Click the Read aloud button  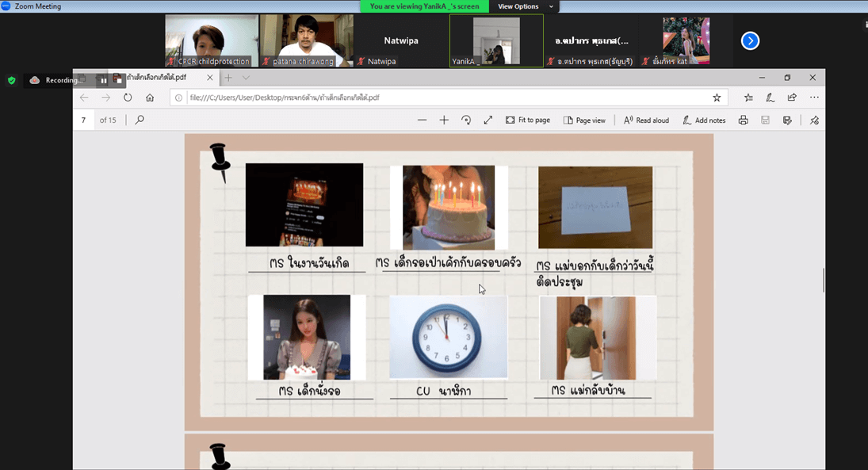pos(646,120)
